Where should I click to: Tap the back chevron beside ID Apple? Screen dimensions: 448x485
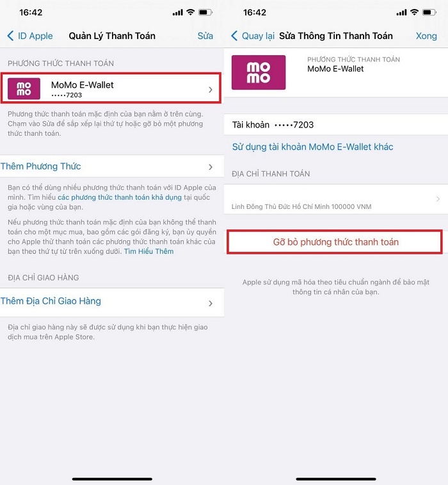coord(10,36)
